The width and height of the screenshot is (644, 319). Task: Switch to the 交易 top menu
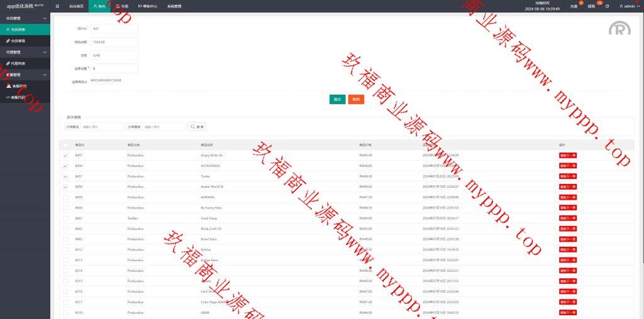coord(122,6)
